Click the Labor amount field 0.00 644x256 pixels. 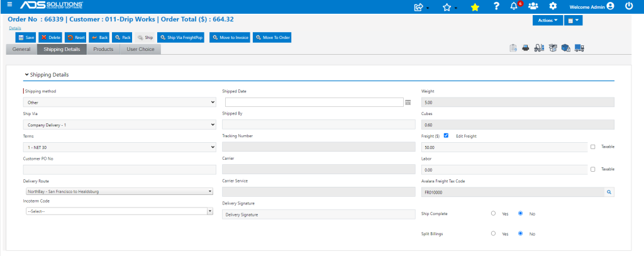click(x=504, y=169)
